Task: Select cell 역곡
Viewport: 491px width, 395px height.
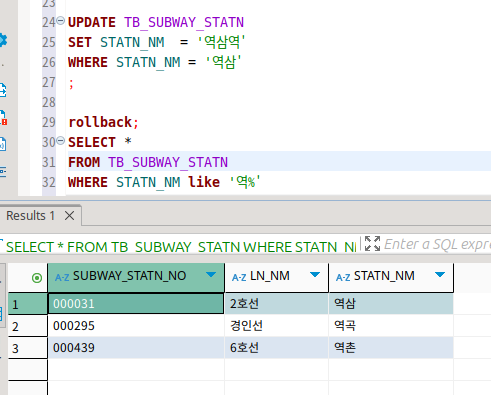Action: pos(391,326)
